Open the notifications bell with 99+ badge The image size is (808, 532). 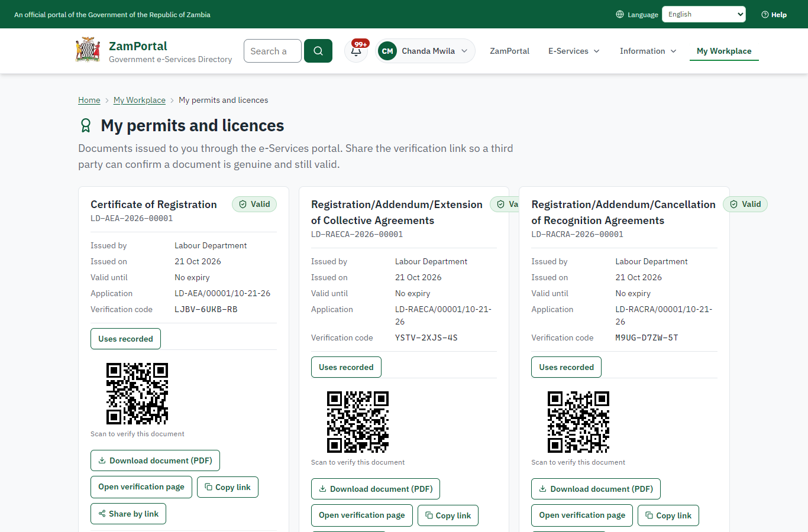coord(356,51)
